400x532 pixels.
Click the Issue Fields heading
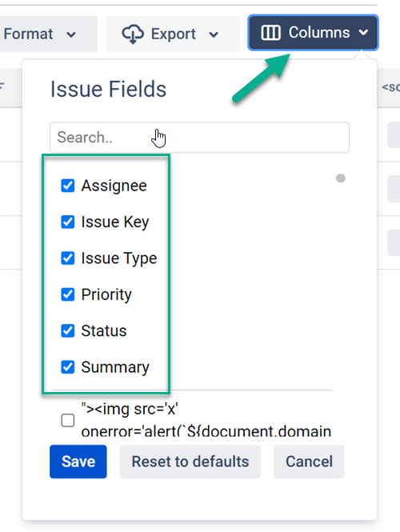108,89
